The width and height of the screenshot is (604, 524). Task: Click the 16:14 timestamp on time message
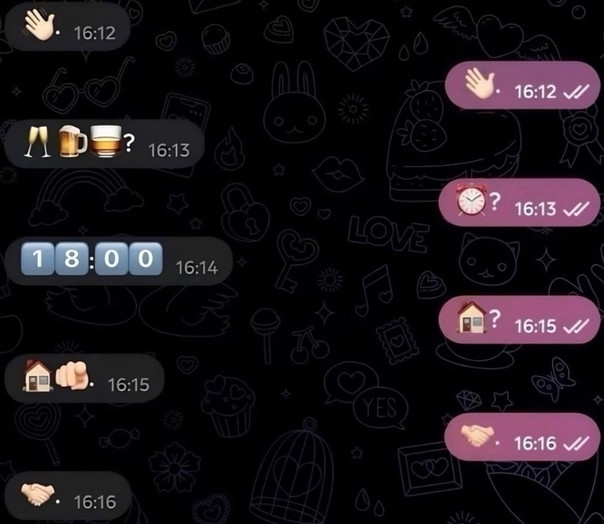click(x=197, y=268)
